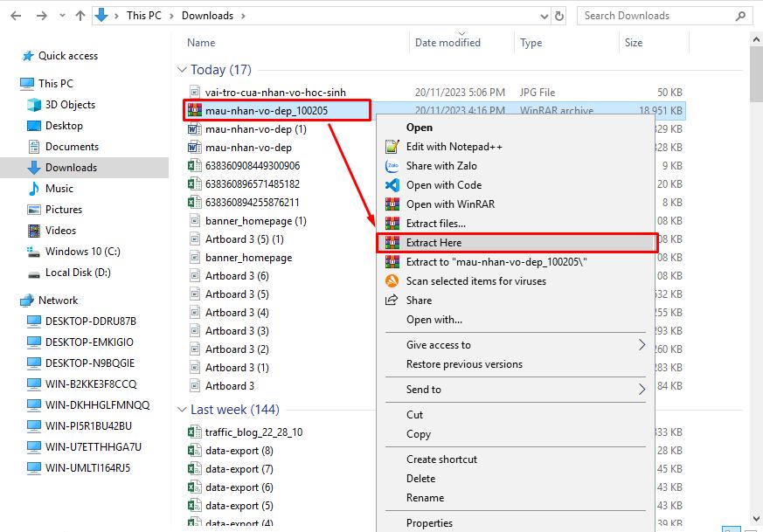Click the Zalo icon next to Share with Zalo
763x532 pixels.
coord(392,166)
